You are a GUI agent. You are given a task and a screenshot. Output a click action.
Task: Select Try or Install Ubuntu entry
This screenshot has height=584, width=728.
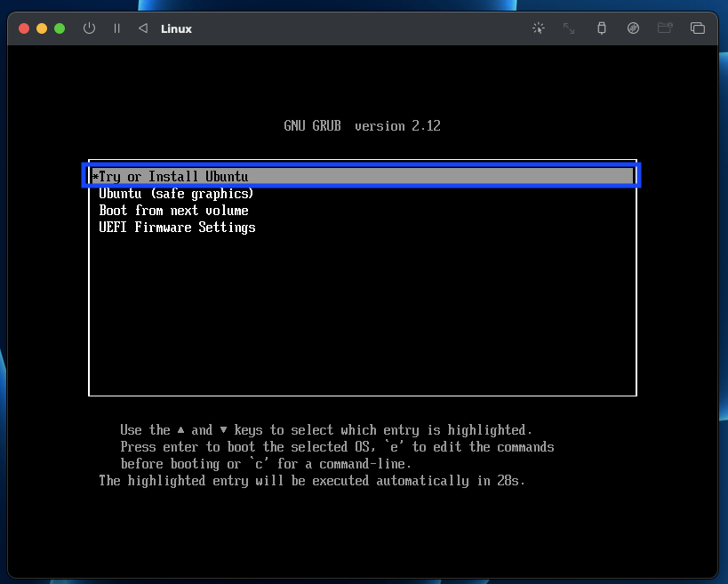pyautogui.click(x=362, y=176)
